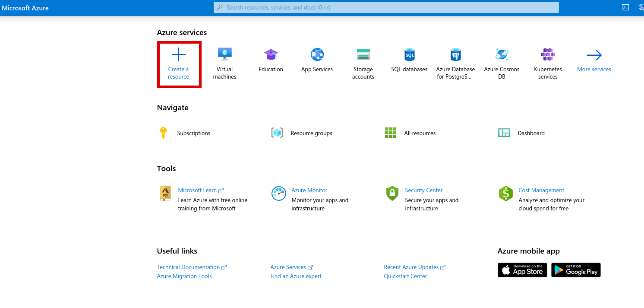Click the Azure Monitor gauge icon
The image size is (644, 308).
coord(279,194)
